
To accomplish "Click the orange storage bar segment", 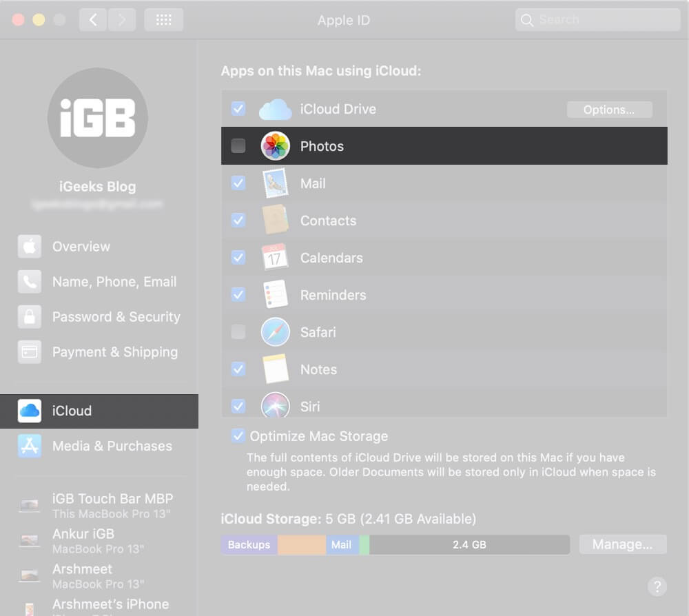I will (x=302, y=545).
